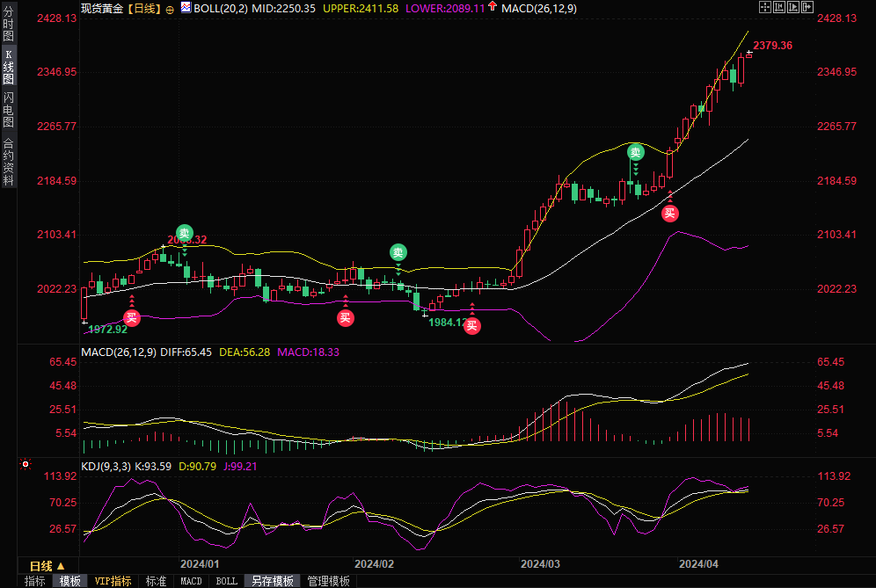Click the export/exit arrow icon at top right
The height and width of the screenshot is (588, 876).
807,7
